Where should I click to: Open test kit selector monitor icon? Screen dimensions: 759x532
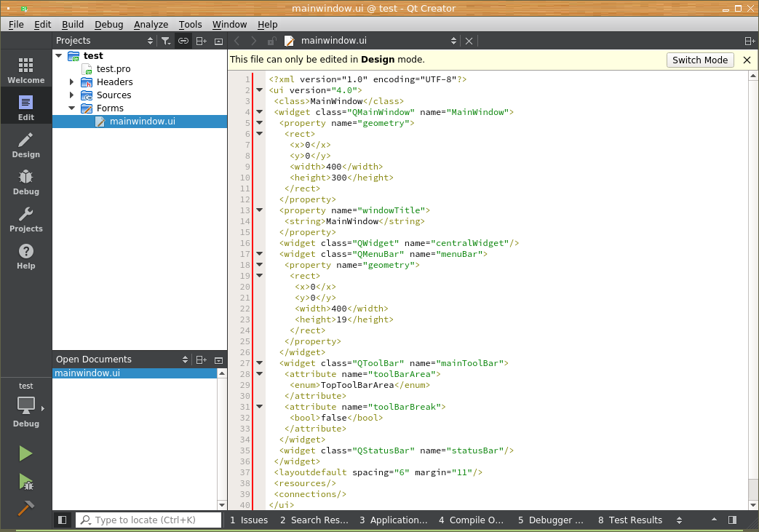26,405
